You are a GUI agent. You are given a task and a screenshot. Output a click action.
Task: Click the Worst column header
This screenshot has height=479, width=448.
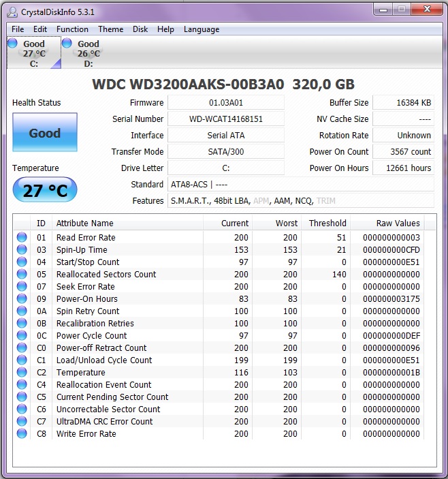[277, 223]
